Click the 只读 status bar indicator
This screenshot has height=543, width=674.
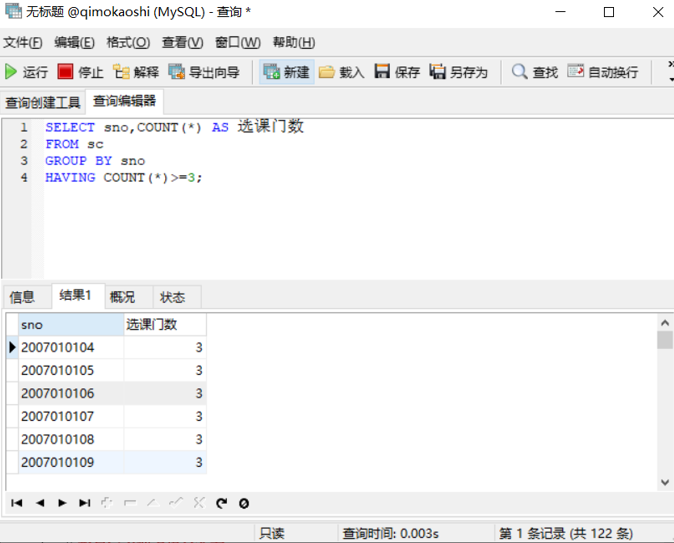[272, 534]
